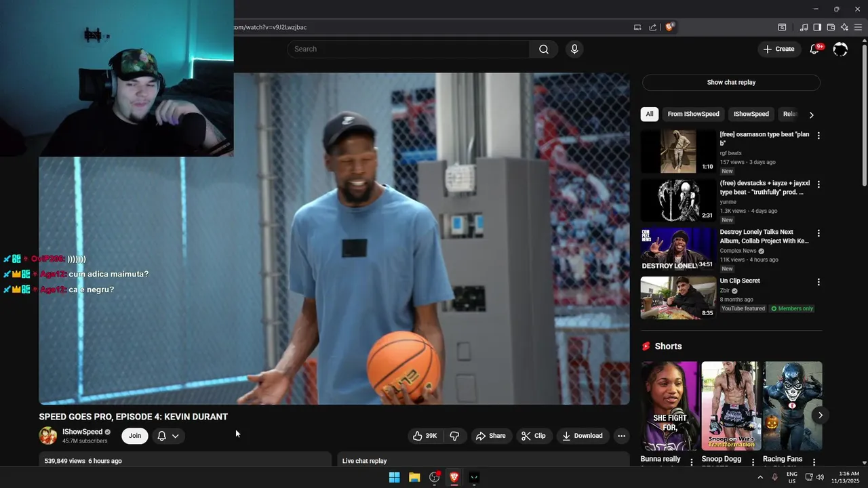This screenshot has height=488, width=868.
Task: Select the From IShowSpeed chip
Action: (693, 114)
